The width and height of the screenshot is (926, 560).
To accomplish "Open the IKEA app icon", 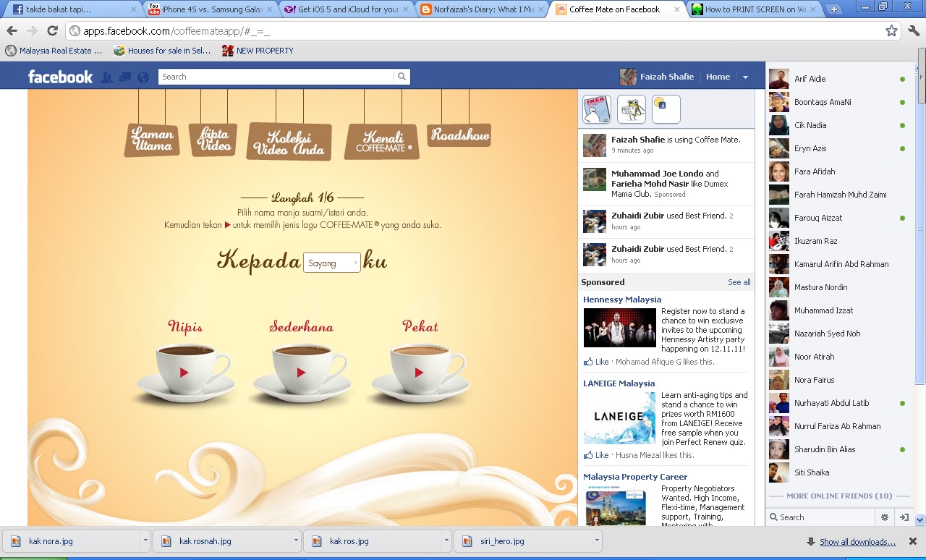I will point(597,109).
